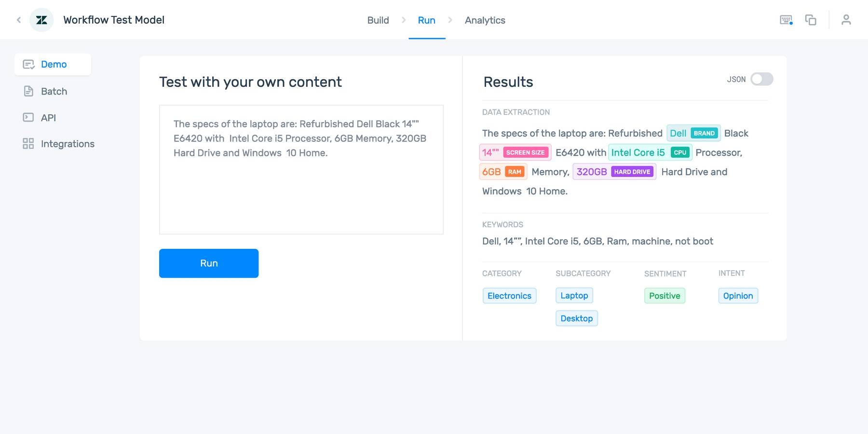Open the keyboard shortcuts icon
This screenshot has height=434, width=868.
click(786, 20)
